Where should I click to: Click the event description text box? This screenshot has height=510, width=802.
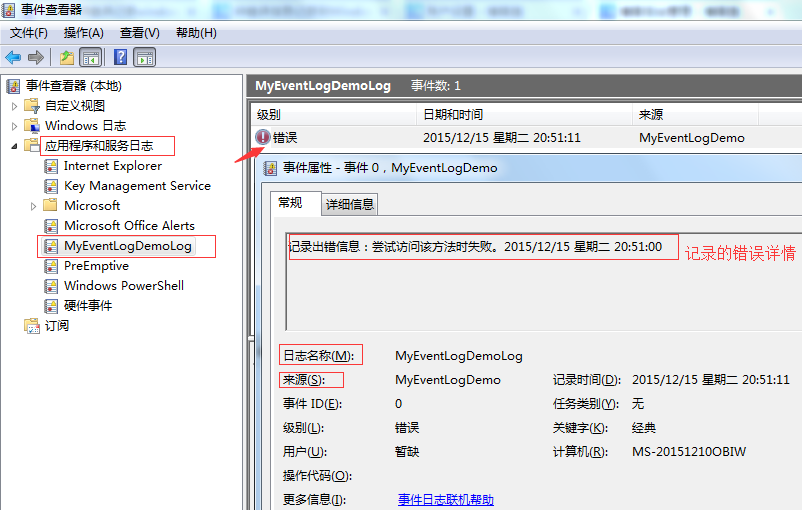pos(544,282)
